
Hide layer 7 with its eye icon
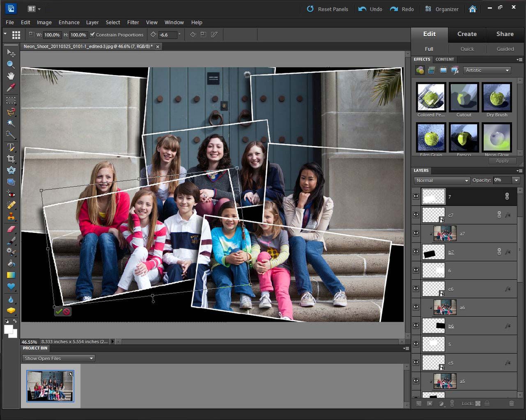tap(416, 196)
